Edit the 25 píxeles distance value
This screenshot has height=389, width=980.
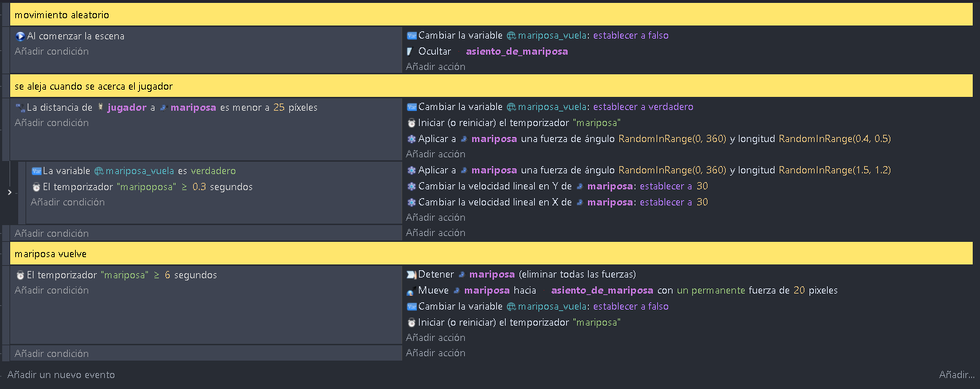click(x=279, y=107)
